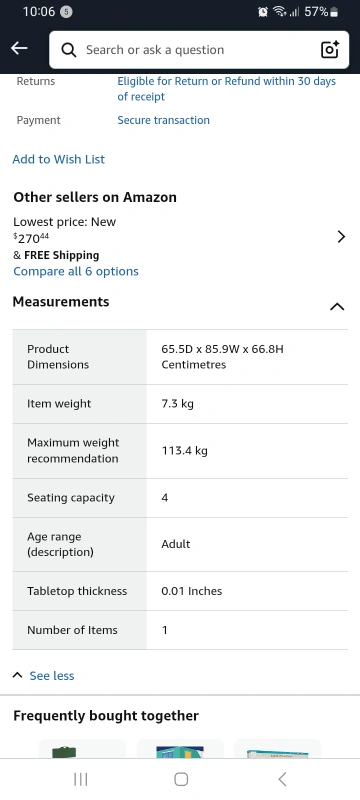The image size is (360, 800).
Task: Tap Secure transaction link
Action: (x=164, y=120)
